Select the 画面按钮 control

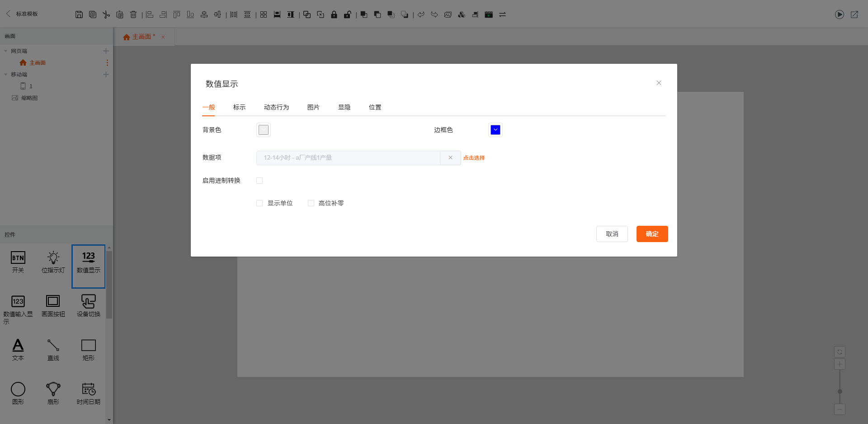[x=53, y=306]
